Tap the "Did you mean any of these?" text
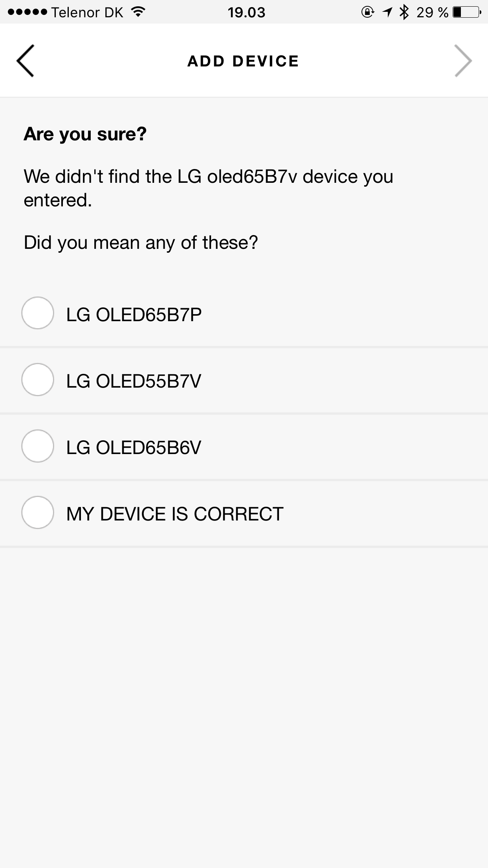The image size is (488, 868). click(x=141, y=242)
